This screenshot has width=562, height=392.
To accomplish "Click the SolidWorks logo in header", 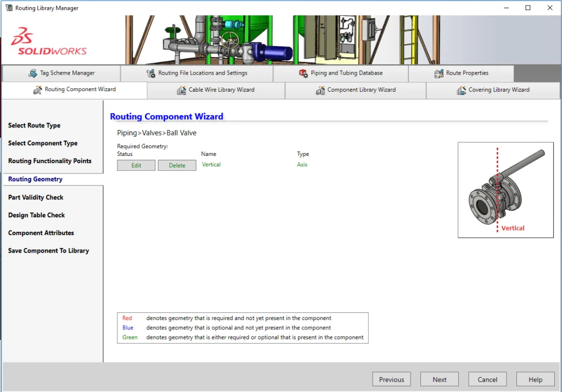I will tap(49, 41).
